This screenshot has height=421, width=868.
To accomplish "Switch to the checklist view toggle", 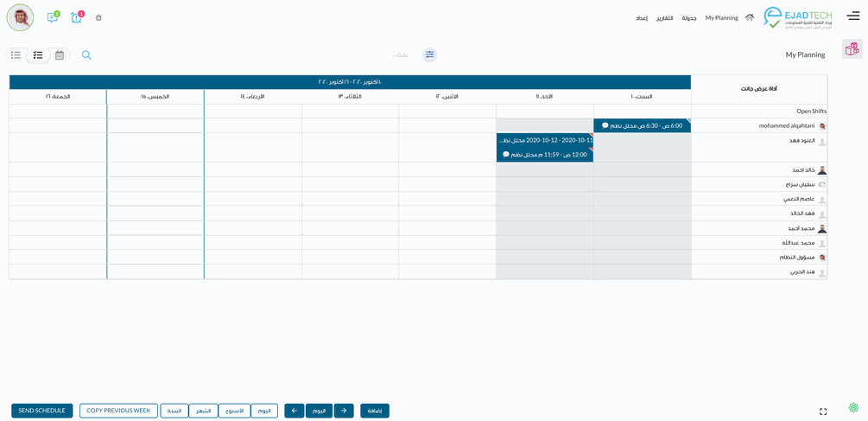I will 38,55.
